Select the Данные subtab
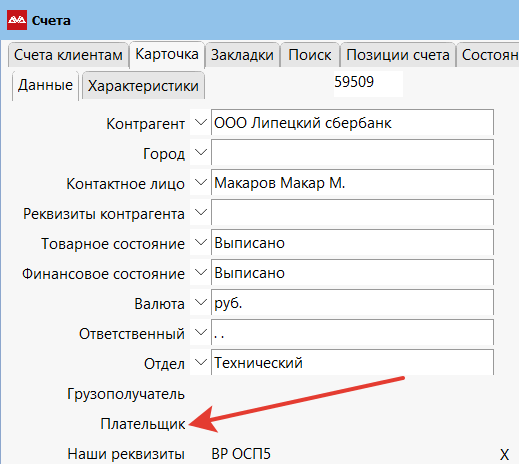Viewport: 519px width, 464px height. click(45, 85)
